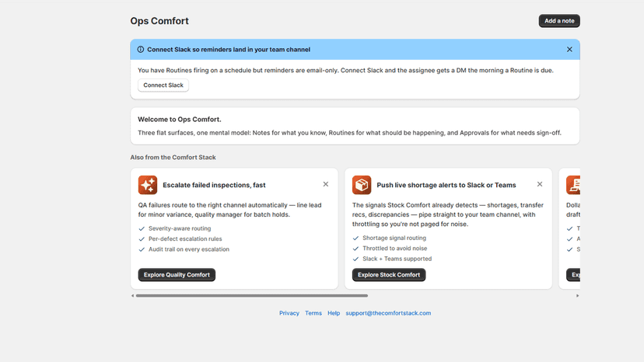Open the Terms link
This screenshot has height=362, width=644.
313,313
